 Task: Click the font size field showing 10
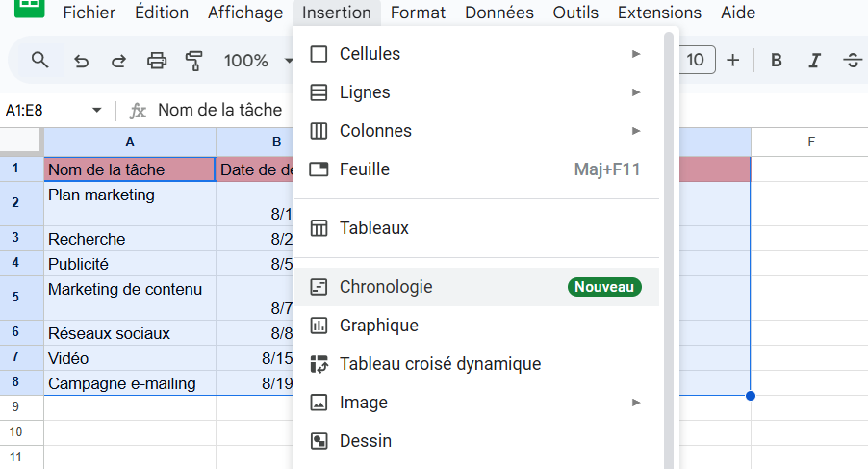point(697,60)
